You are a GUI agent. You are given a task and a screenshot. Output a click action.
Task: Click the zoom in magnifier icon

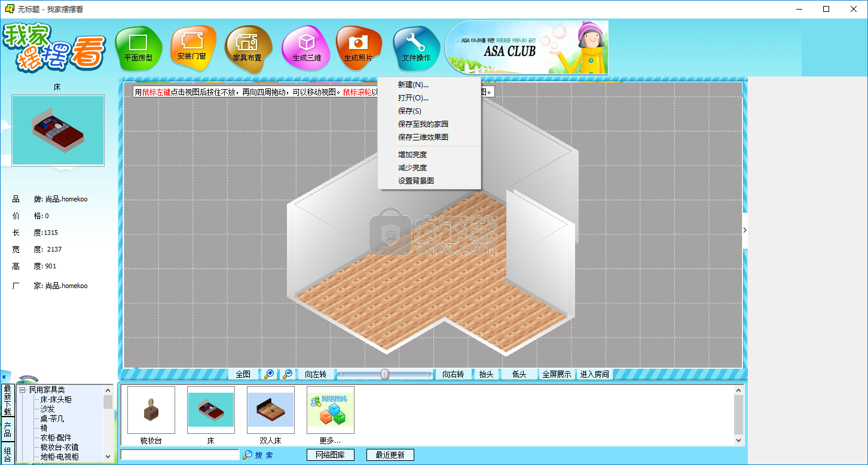coord(270,374)
